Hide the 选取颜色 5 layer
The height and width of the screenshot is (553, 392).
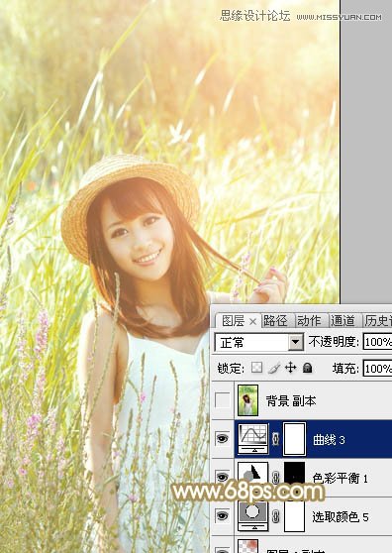click(222, 516)
